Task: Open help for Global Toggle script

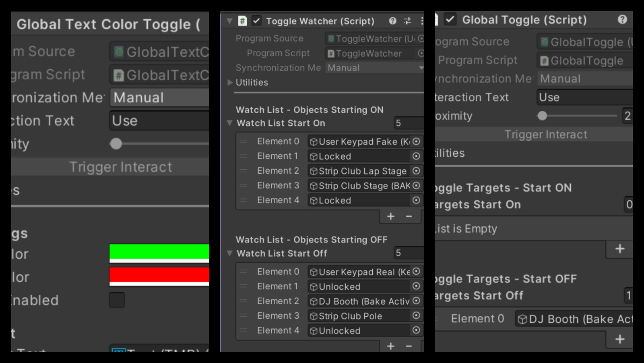Action: (x=622, y=20)
